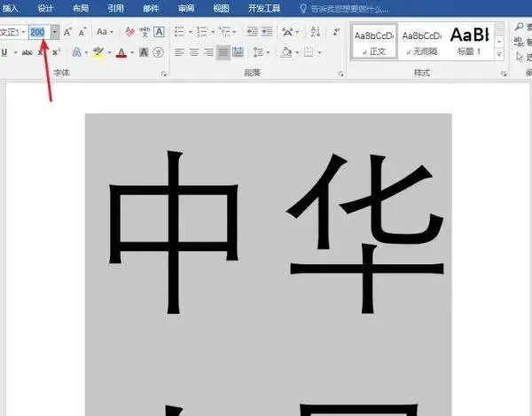Click the Tell me what you want search box

point(344,9)
